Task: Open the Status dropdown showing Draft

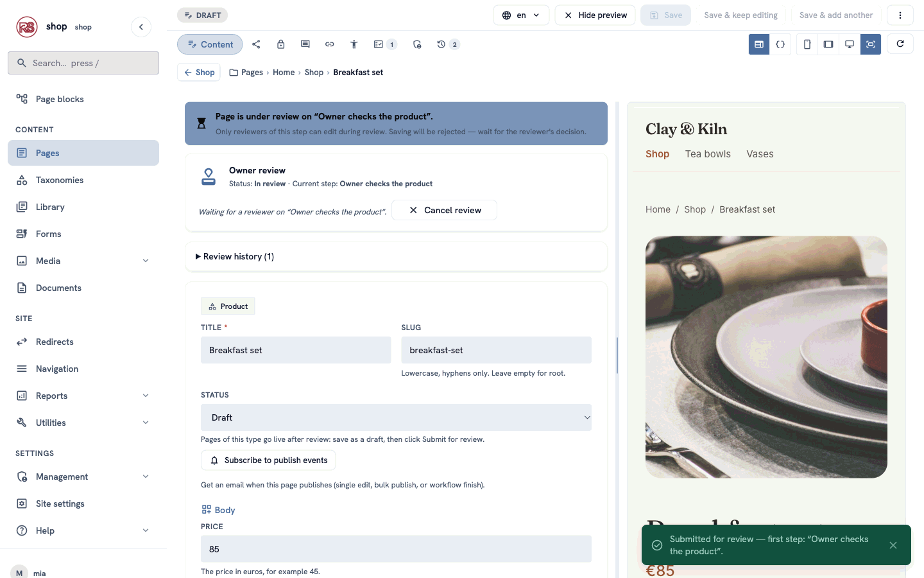Action: click(396, 417)
